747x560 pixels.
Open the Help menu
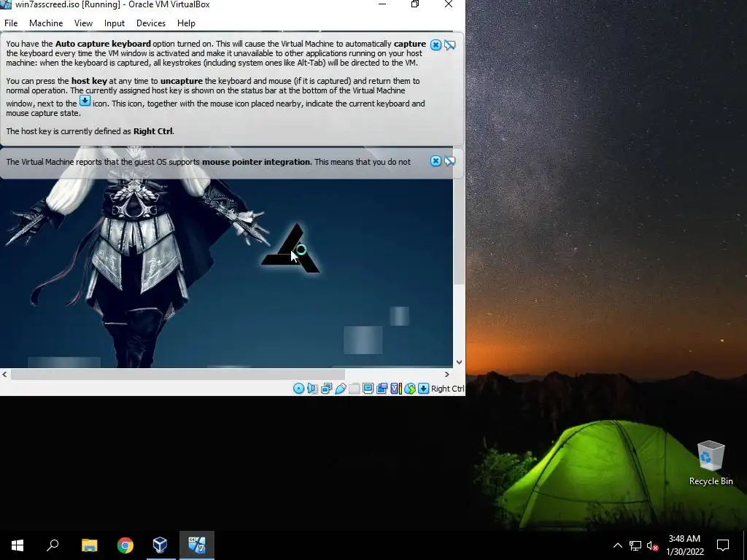pos(186,23)
